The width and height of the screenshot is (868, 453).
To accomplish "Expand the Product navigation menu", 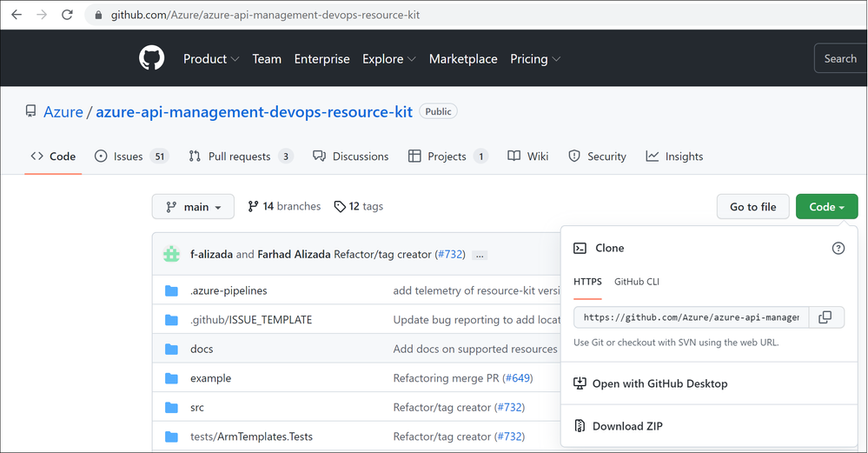I will 211,59.
